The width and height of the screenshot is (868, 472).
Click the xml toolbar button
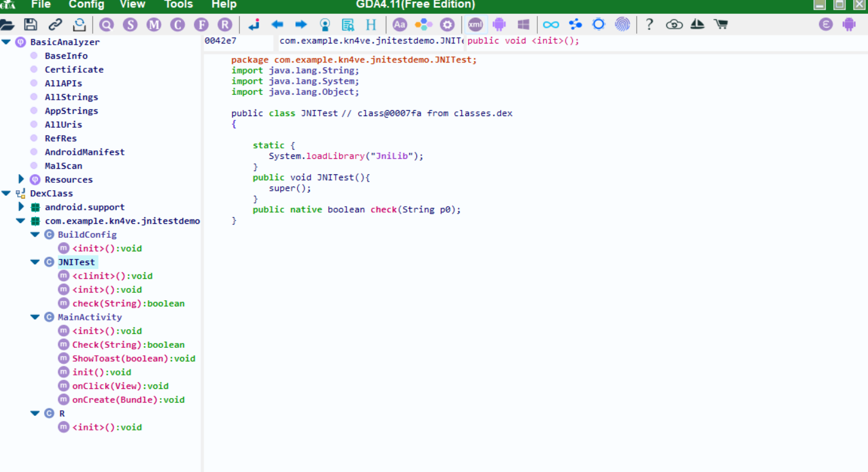tap(476, 24)
